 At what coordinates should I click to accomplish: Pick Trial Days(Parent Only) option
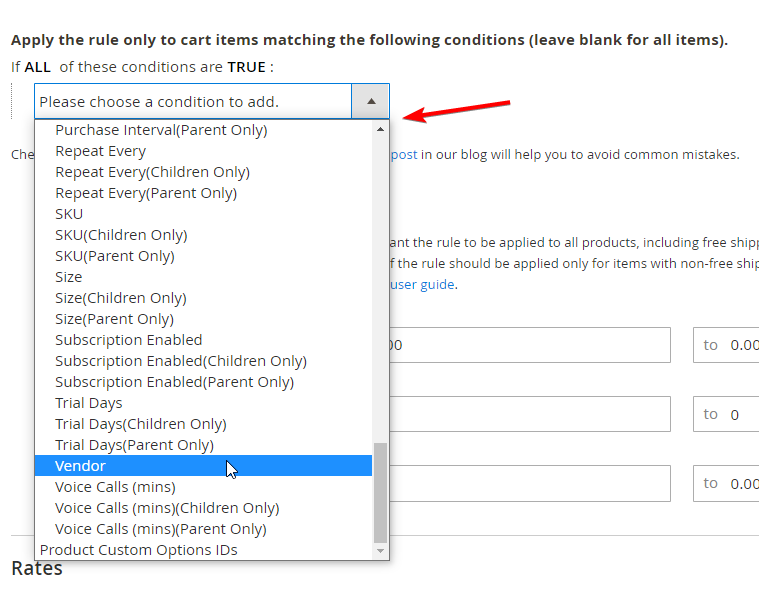(x=203, y=445)
